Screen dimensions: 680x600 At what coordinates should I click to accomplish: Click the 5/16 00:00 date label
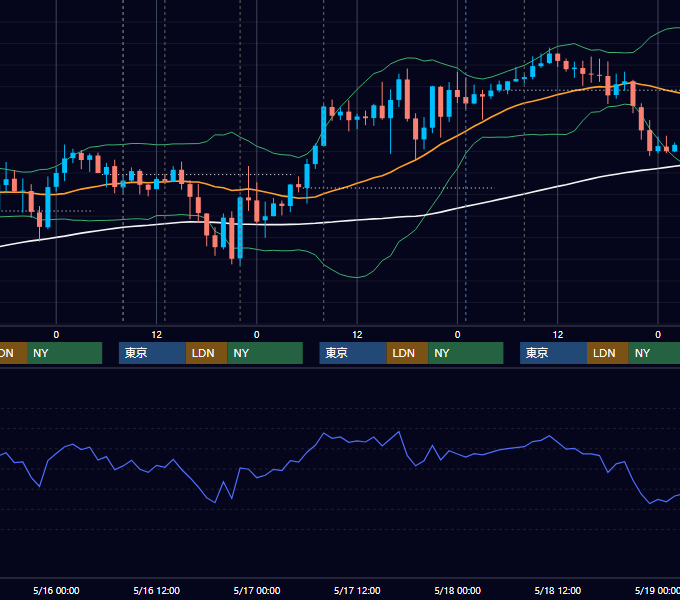coord(56,590)
